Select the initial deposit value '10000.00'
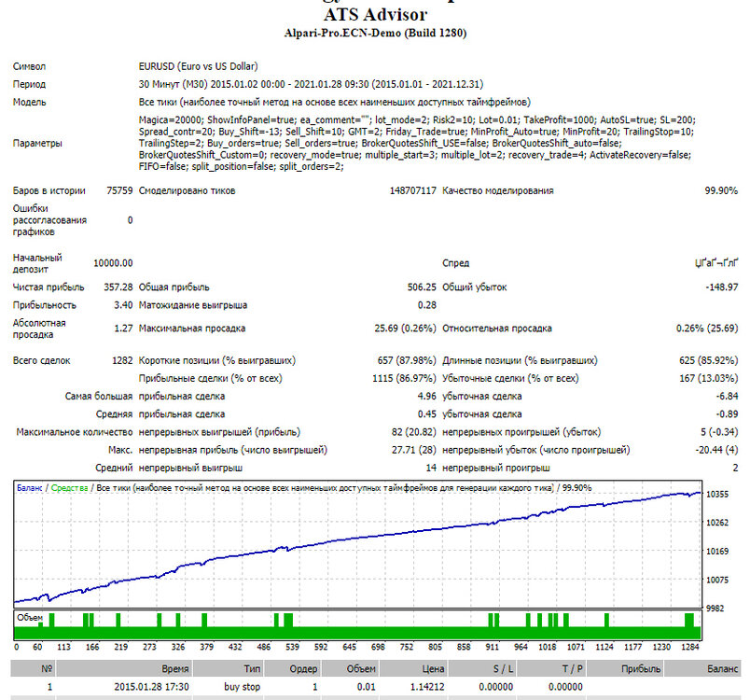Image resolution: width=750 pixels, height=700 pixels. coord(113,263)
